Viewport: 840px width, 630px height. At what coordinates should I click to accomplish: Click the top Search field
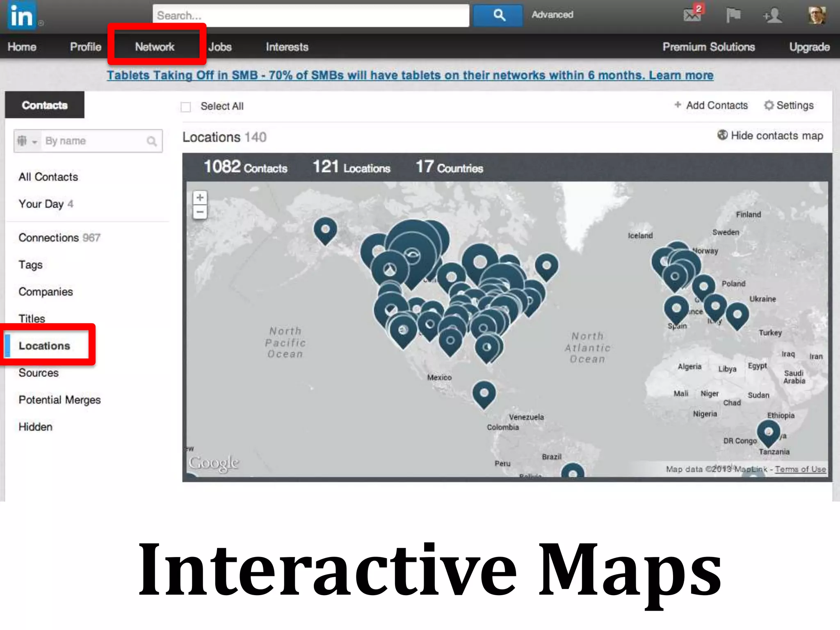(311, 16)
